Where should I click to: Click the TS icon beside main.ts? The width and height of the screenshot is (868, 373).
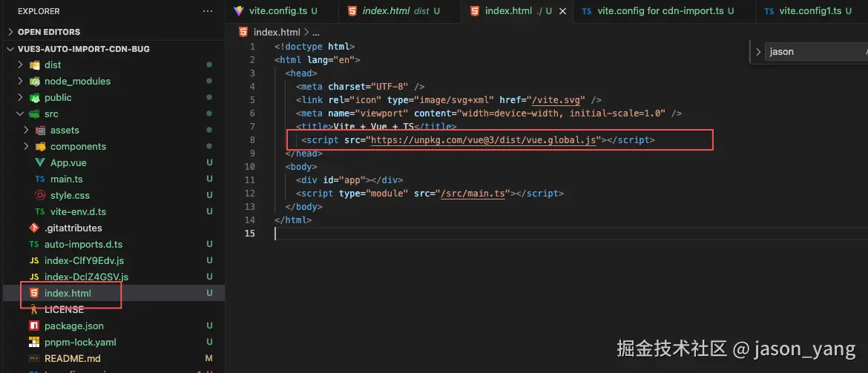point(40,179)
